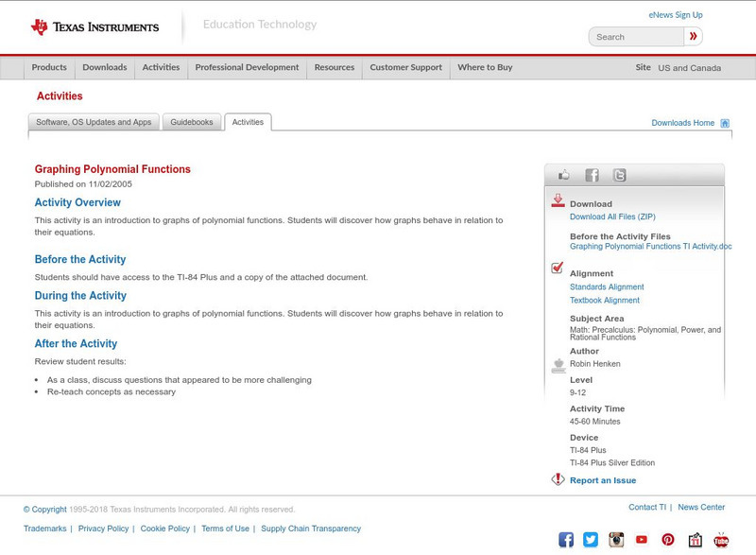Open TI YouTube channel from footer

pos(642,540)
